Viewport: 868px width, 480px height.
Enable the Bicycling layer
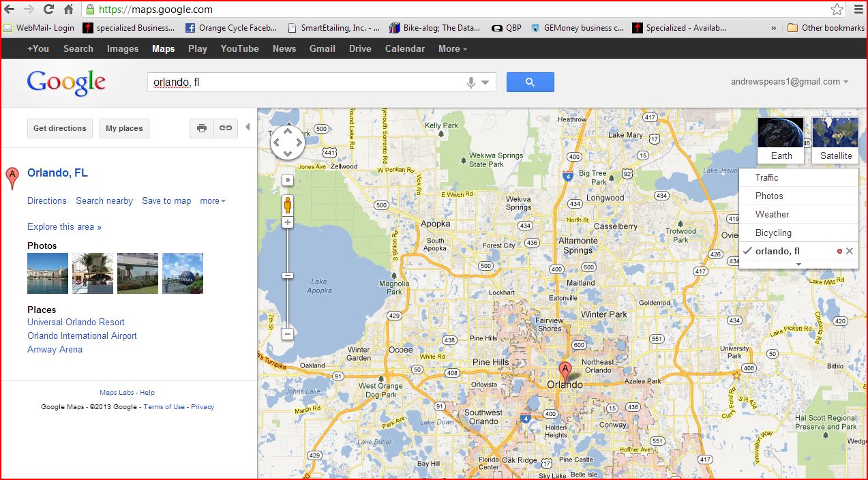(773, 232)
